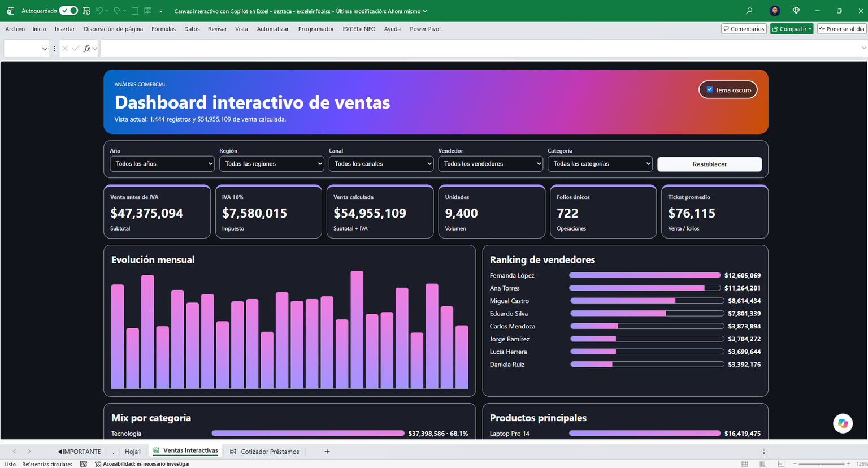Open the Año filter dropdown
This screenshot has width=868, height=468.
tap(162, 164)
